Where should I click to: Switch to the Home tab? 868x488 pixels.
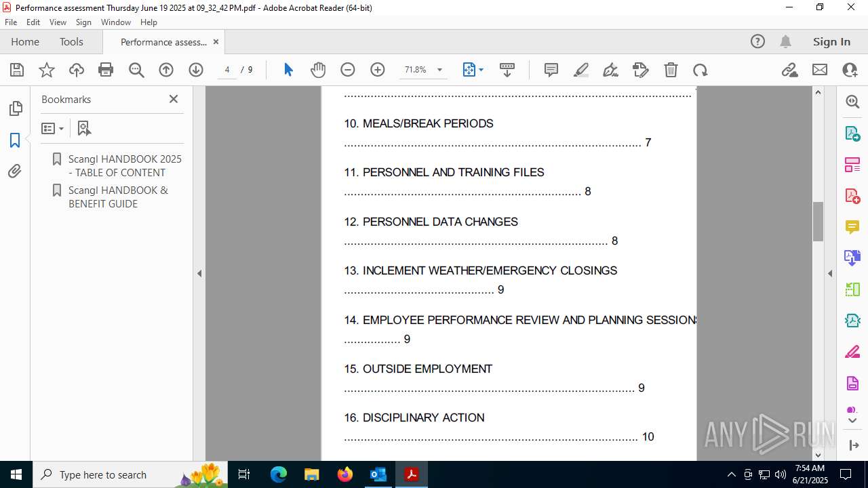25,42
